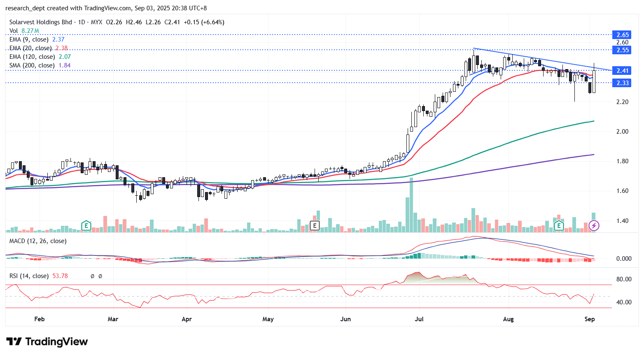
Task: Click the Solarvest Holdings Bhd symbol title
Action: [40, 22]
